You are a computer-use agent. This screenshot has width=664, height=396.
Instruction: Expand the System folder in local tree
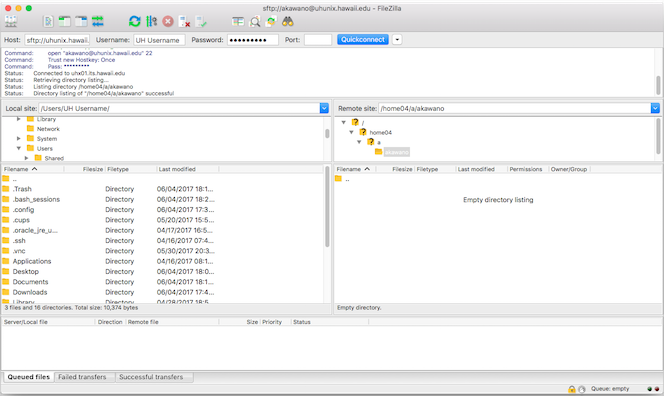pyautogui.click(x=19, y=138)
